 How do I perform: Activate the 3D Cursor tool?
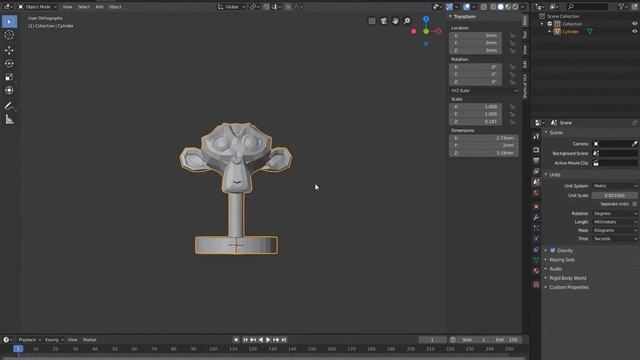(x=9, y=35)
